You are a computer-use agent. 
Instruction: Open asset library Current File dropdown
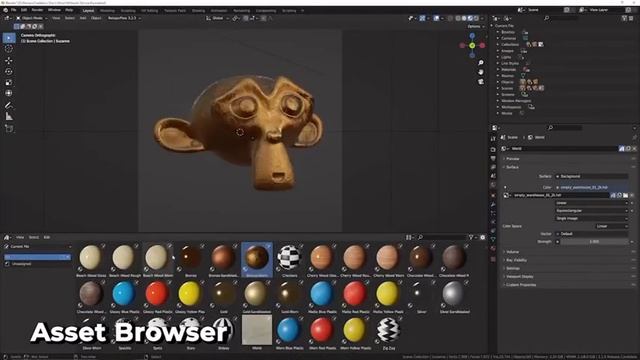(x=38, y=247)
